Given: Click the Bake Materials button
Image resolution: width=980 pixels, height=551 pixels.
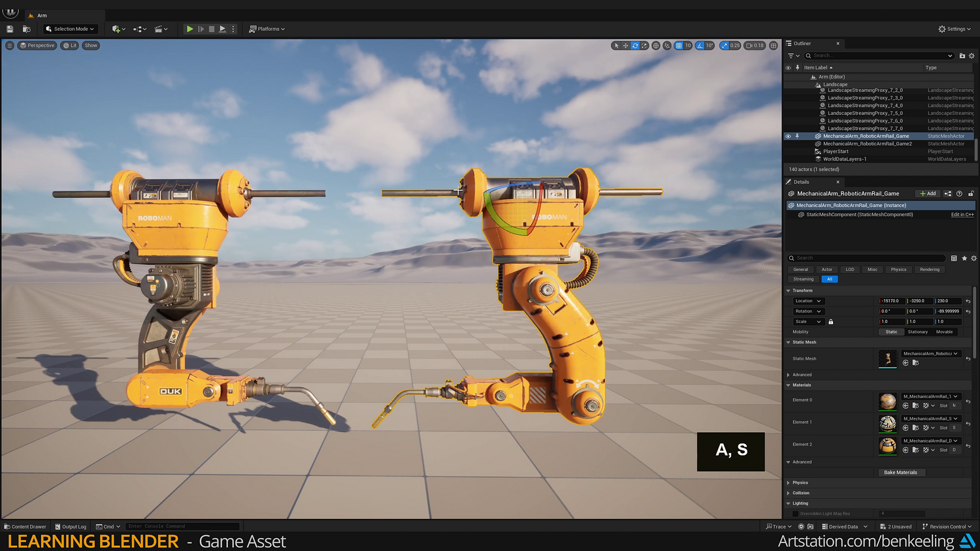Looking at the screenshot, I should (900, 473).
